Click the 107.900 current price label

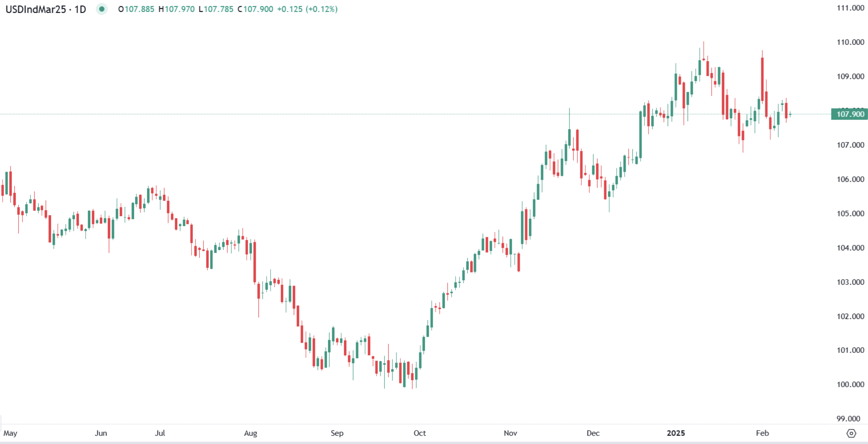(850, 114)
